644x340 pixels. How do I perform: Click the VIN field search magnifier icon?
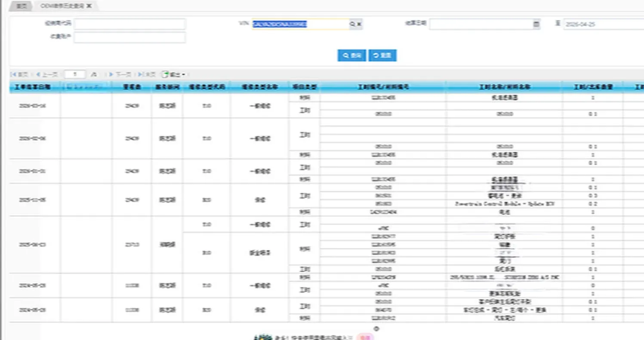pos(352,25)
